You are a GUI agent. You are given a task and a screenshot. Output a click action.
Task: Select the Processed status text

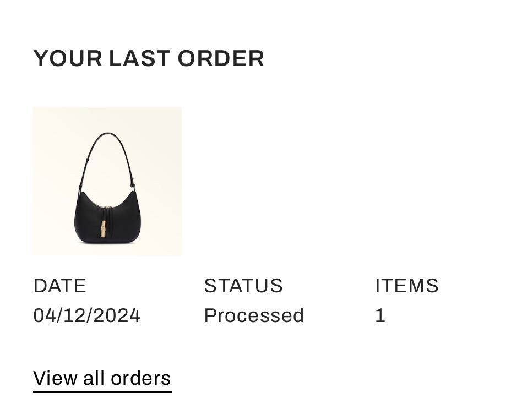pyautogui.click(x=254, y=315)
